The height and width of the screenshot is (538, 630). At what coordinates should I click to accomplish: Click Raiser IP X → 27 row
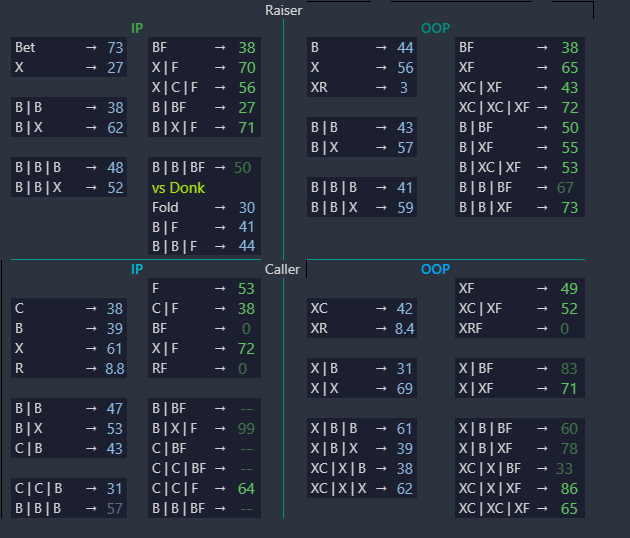coord(69,67)
